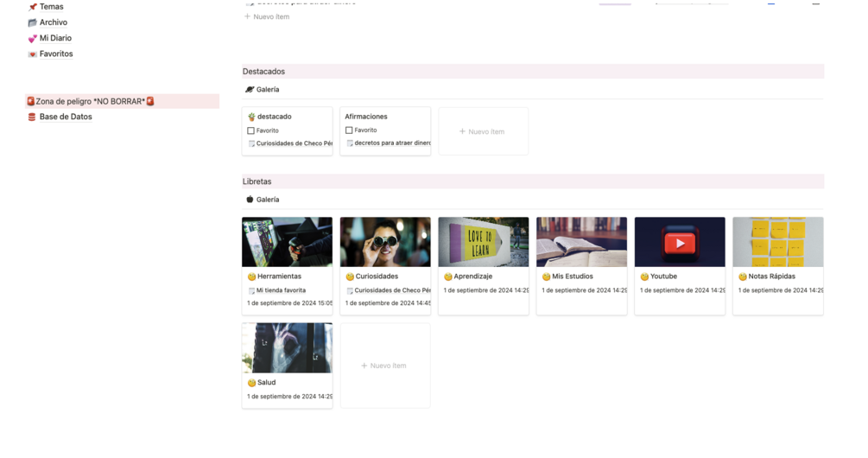Select the Galería tab under Destacados
Screen dimensions: 868x458
pyautogui.click(x=263, y=89)
